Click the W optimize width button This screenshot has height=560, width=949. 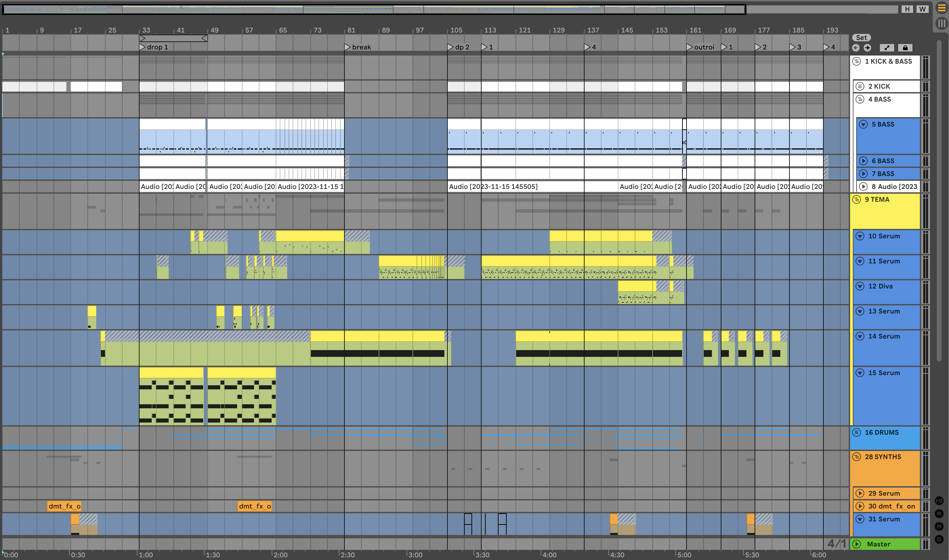(922, 9)
